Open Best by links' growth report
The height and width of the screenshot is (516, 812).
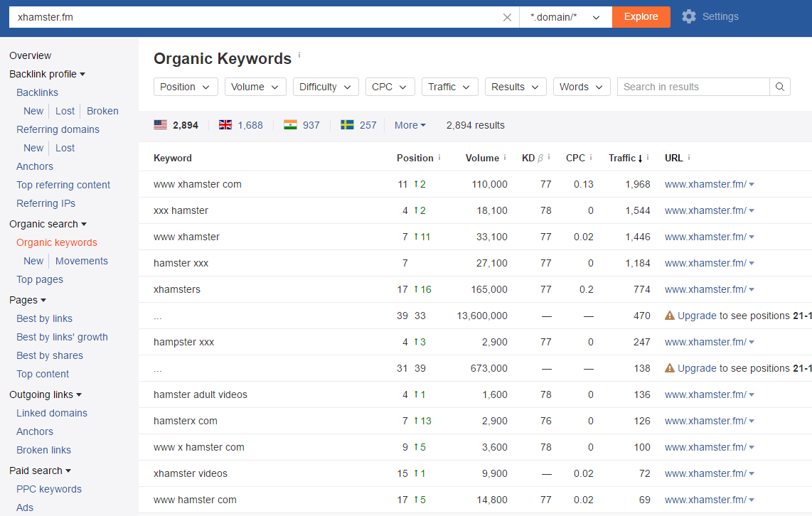(62, 337)
